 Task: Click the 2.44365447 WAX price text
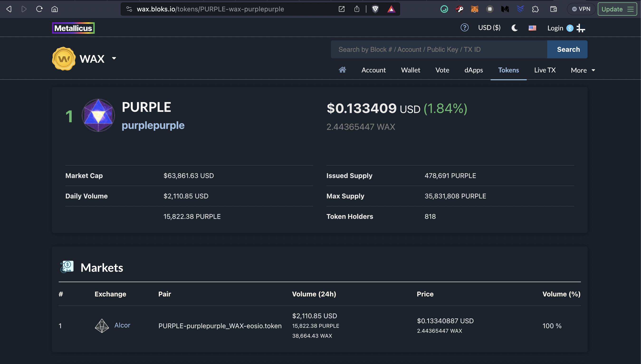(x=361, y=127)
